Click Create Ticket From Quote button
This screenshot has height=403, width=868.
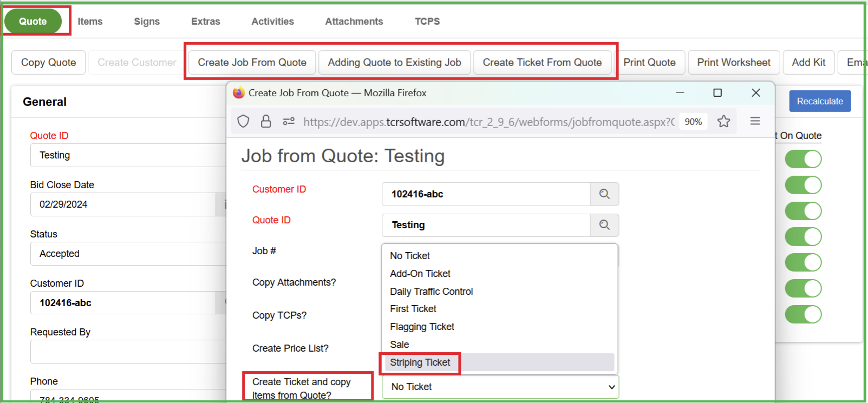[x=542, y=63]
